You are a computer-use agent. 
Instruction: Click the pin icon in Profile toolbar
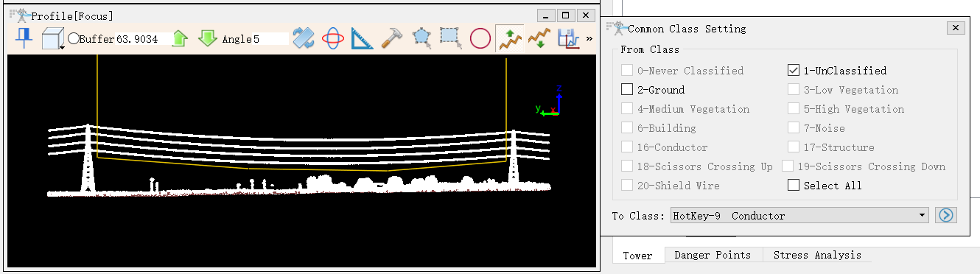pos(24,38)
